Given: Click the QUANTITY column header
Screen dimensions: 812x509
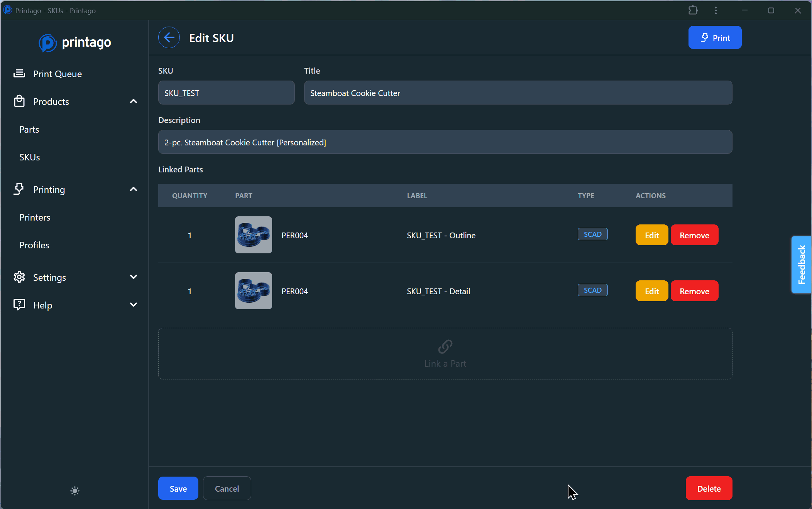Looking at the screenshot, I should [189, 196].
